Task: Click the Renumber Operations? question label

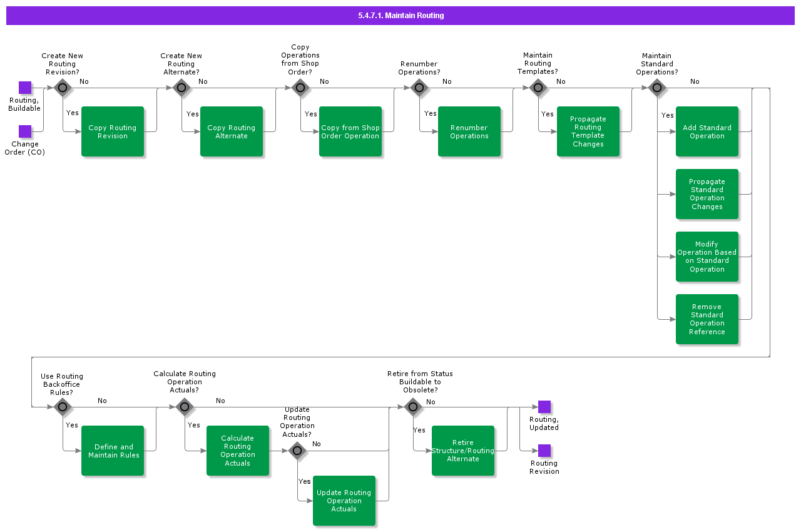Action: [419, 68]
